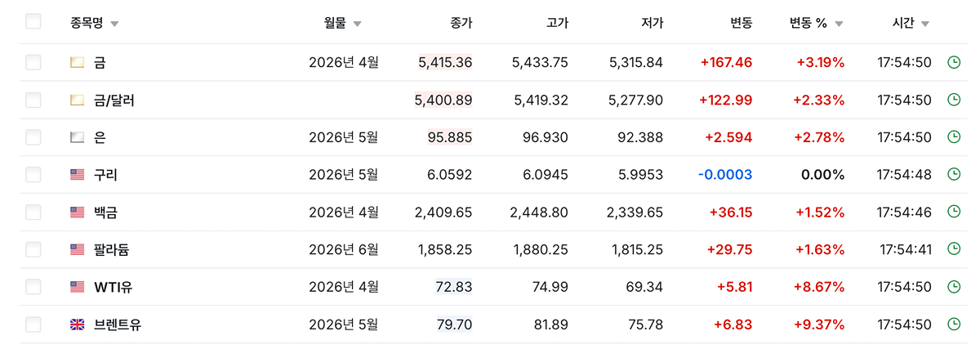Viewport: 980px width, 349px height.
Task: Click the clock icon in the 브렌트유 row
Action: [953, 324]
